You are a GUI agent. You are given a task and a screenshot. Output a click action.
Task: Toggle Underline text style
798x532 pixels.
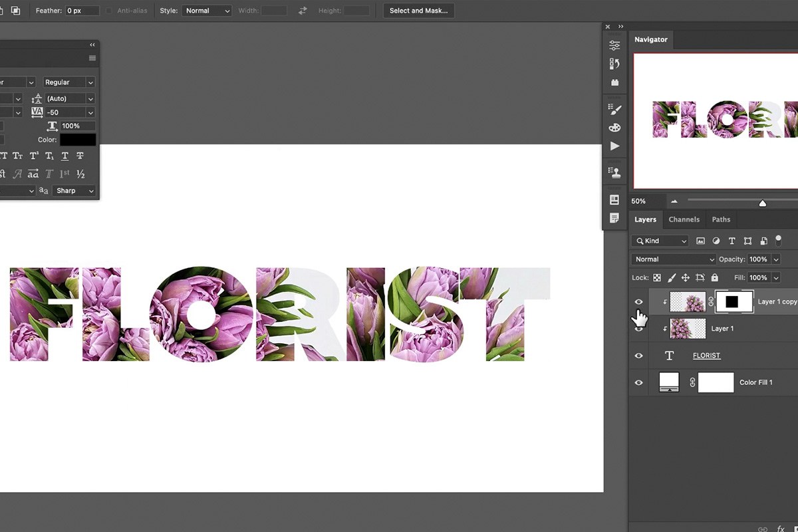[x=65, y=156]
